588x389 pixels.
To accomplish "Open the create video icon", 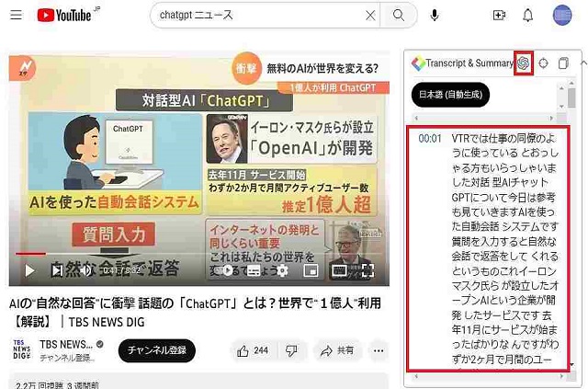I will point(499,15).
